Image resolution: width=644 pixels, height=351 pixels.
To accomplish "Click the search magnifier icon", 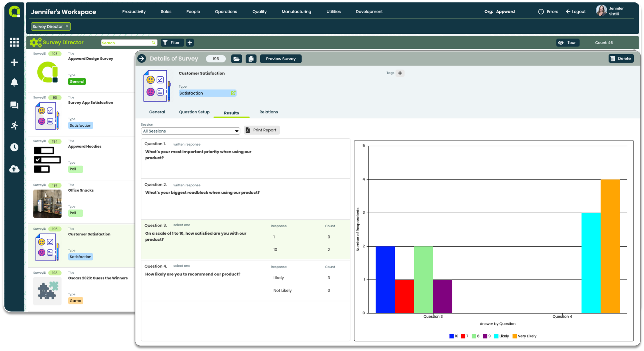I will [x=153, y=43].
